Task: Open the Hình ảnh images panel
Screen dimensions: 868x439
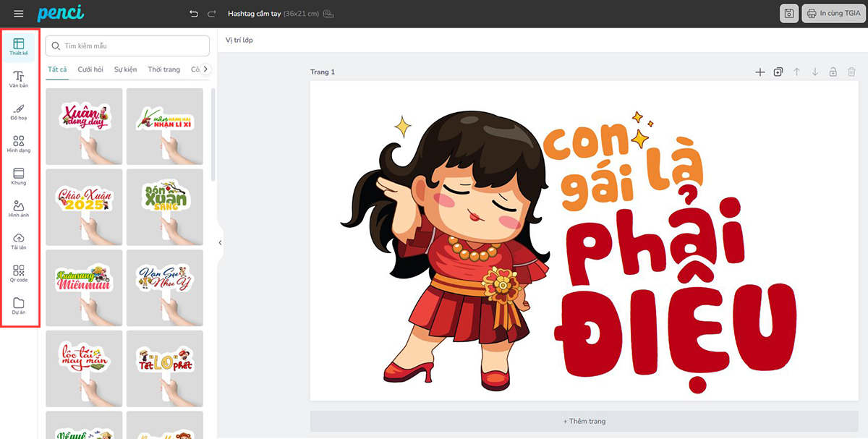Action: [19, 209]
